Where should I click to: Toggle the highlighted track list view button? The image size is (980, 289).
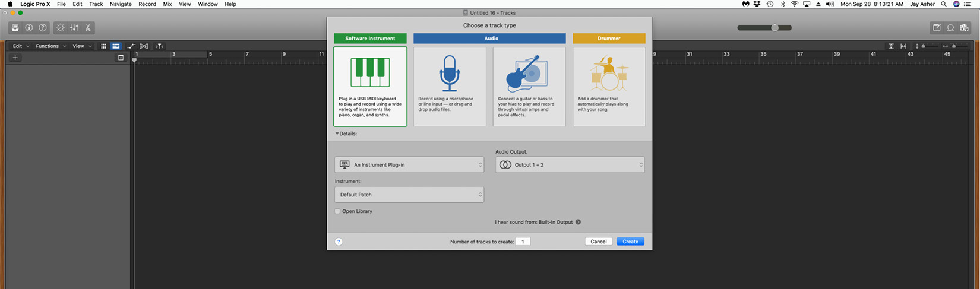point(116,46)
